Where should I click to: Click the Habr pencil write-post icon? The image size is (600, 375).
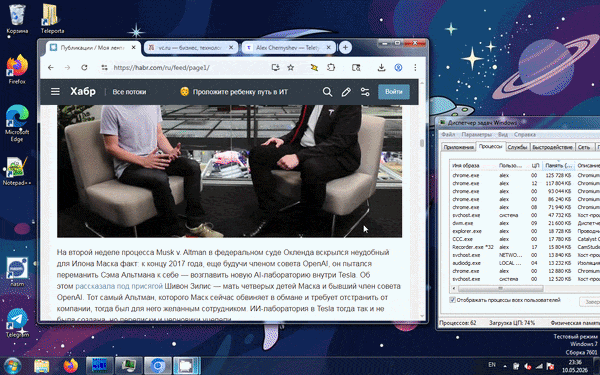(x=346, y=92)
